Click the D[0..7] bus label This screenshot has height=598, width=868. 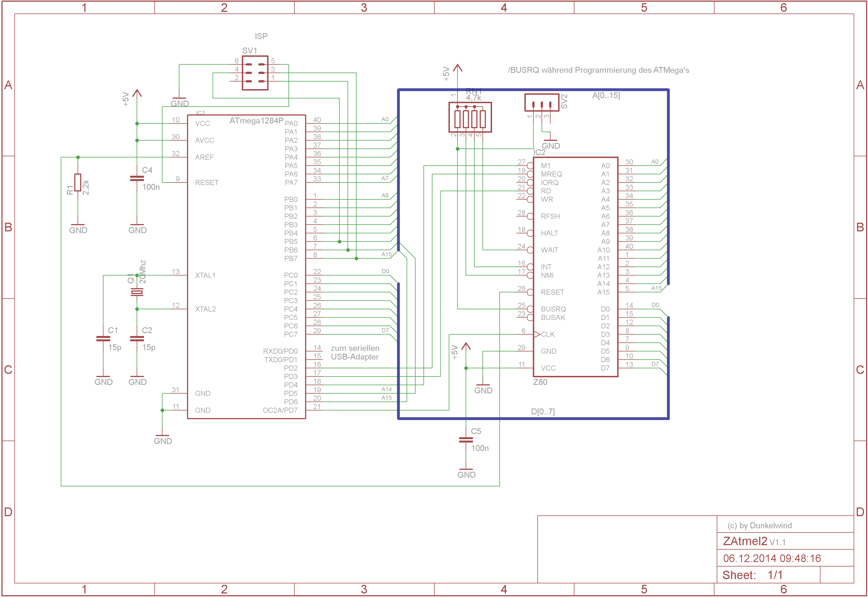[542, 412]
